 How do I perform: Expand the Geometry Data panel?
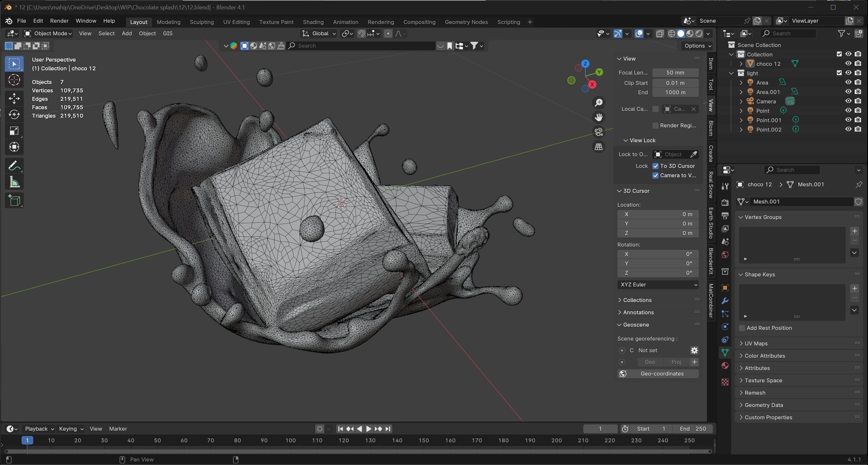coord(764,405)
